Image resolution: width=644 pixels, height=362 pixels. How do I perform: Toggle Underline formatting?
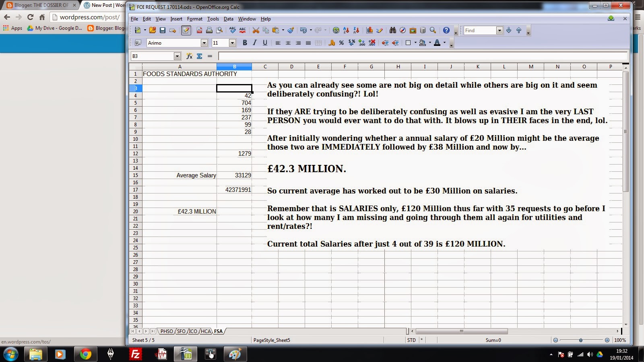265,43
